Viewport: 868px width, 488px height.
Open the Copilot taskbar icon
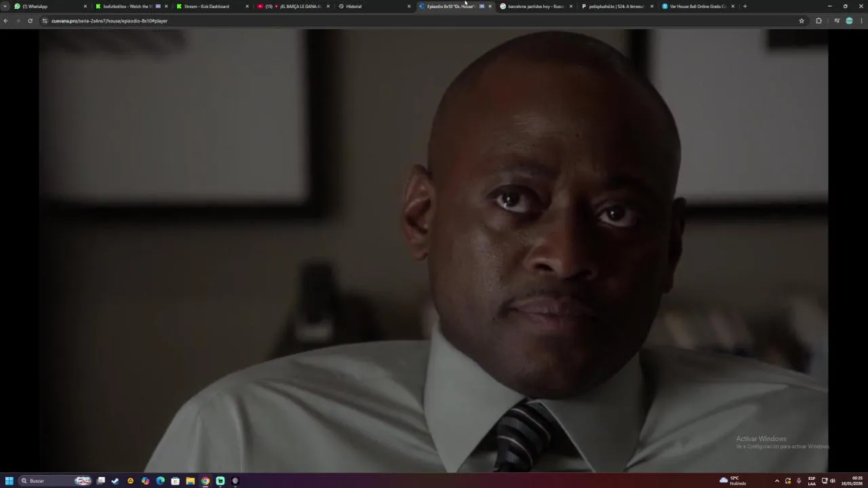tap(145, 481)
